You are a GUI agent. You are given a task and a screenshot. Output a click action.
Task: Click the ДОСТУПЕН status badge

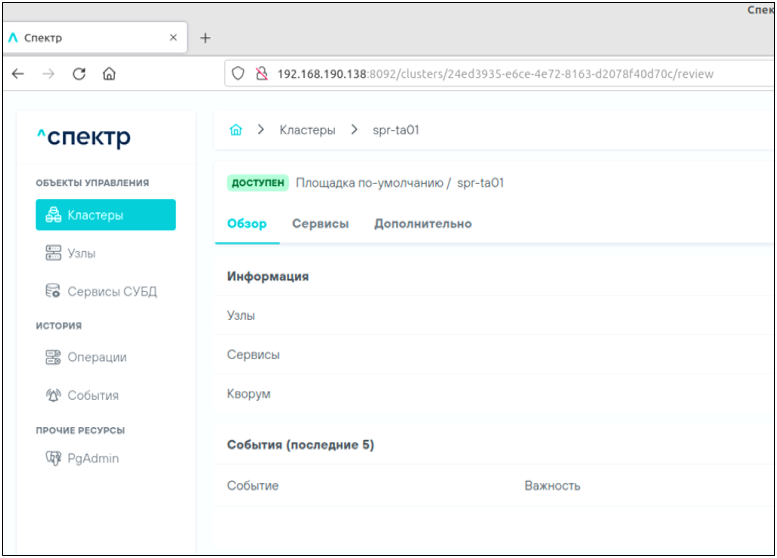[x=258, y=183]
